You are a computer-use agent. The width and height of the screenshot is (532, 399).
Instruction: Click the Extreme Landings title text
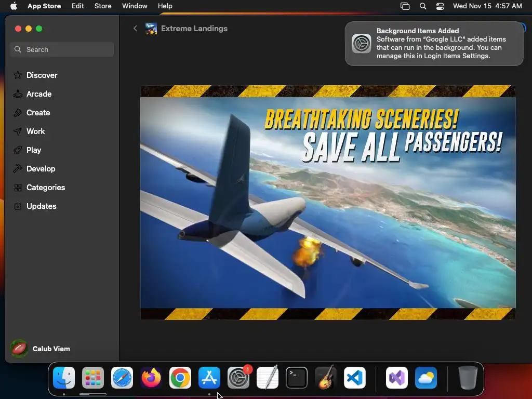pos(194,29)
